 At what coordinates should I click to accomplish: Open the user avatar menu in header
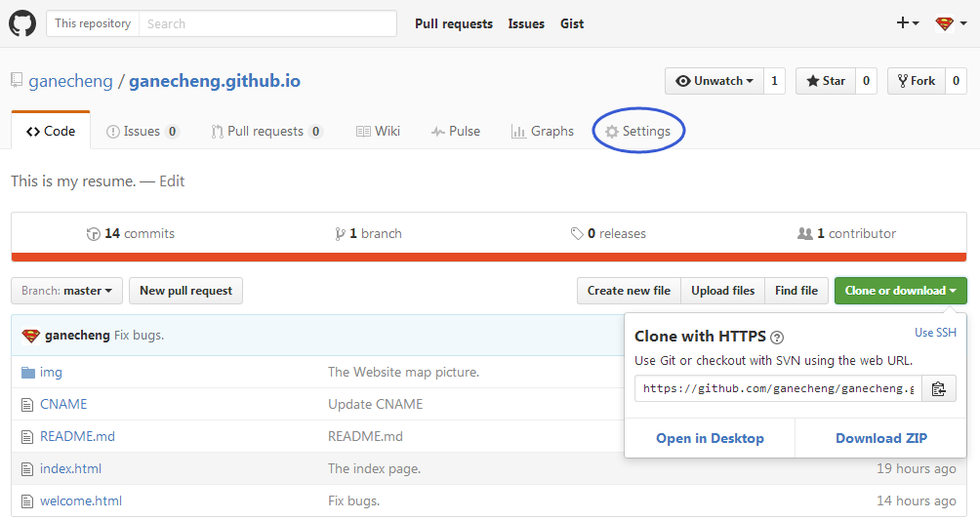pos(951,23)
